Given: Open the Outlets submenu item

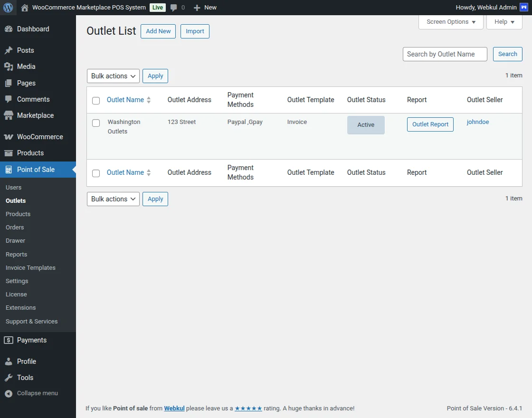Looking at the screenshot, I should (16, 200).
